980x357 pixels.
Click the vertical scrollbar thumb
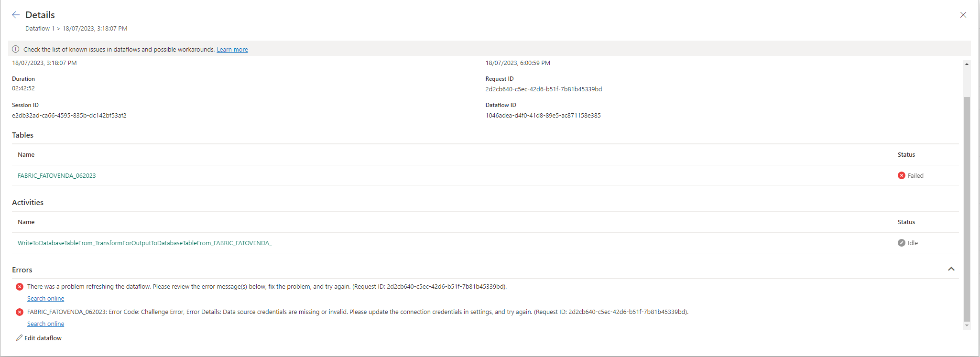(x=967, y=209)
